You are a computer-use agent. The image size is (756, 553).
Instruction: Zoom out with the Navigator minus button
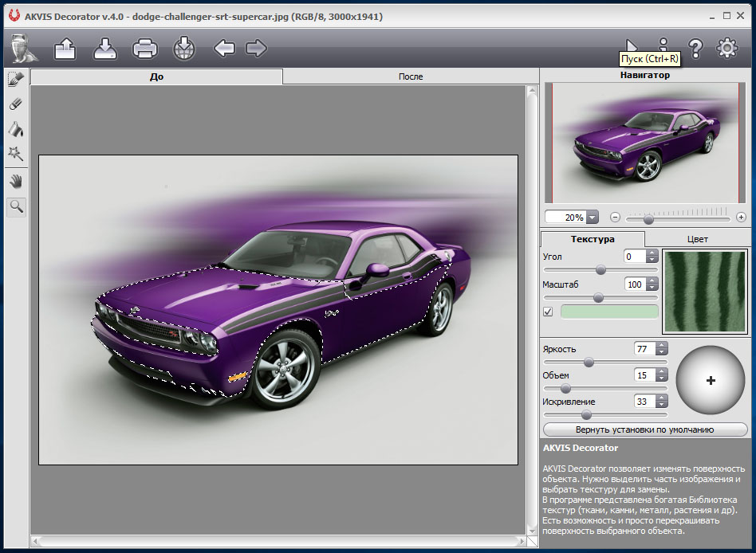click(x=615, y=218)
